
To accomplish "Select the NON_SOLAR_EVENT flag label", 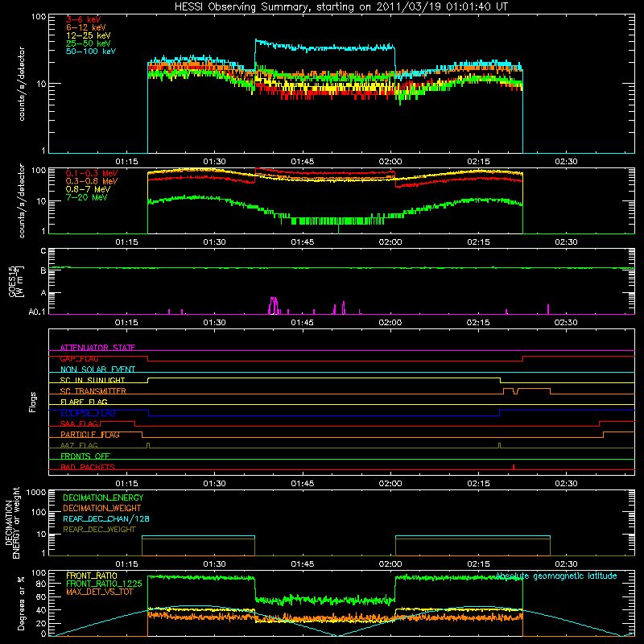I will coord(97,369).
